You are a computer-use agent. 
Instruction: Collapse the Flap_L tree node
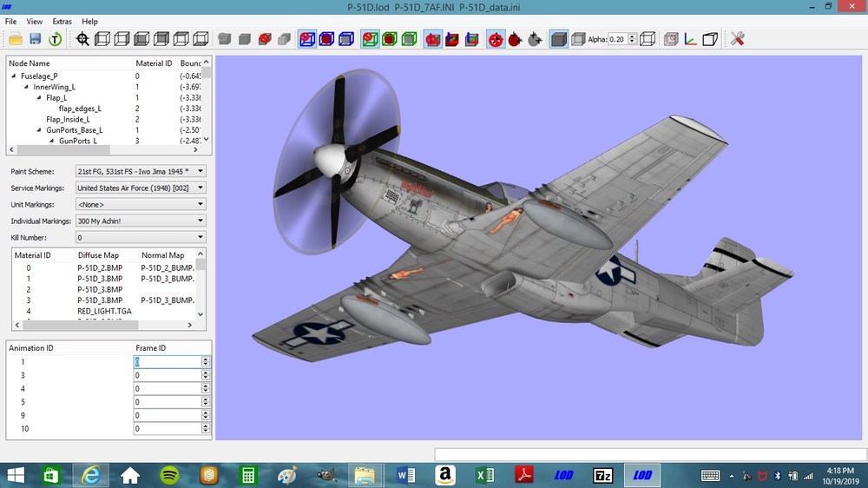(39, 97)
